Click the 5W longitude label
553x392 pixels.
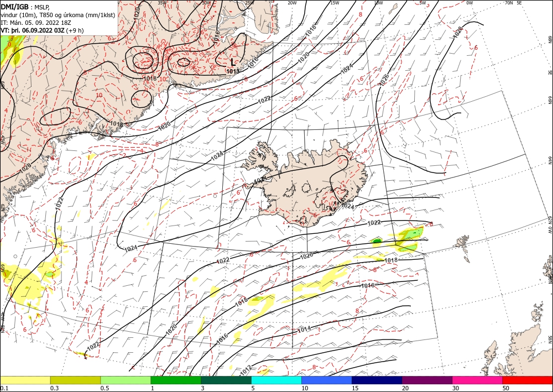422,3
